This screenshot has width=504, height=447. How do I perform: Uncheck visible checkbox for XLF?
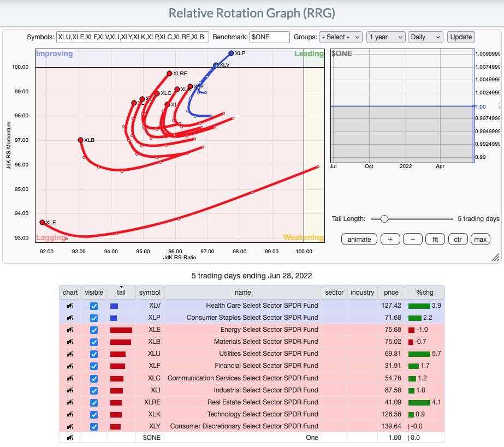coord(94,366)
